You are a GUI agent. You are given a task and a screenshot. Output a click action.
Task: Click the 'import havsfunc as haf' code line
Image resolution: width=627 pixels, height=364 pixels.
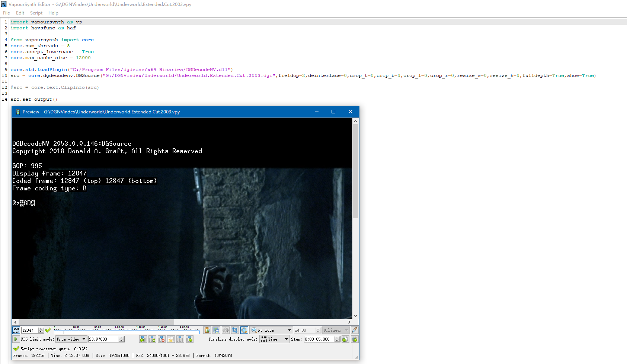click(43, 28)
